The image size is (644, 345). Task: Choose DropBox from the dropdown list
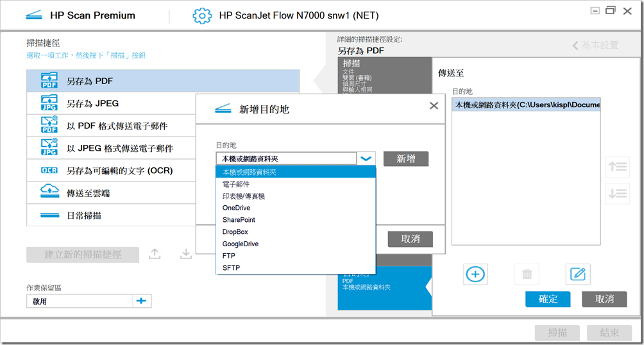tap(296, 231)
